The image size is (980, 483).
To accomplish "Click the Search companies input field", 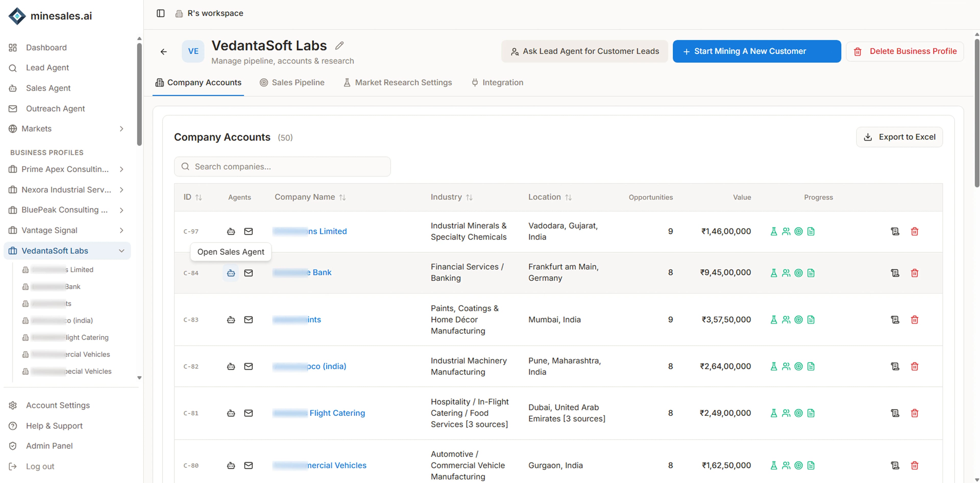I will [282, 167].
